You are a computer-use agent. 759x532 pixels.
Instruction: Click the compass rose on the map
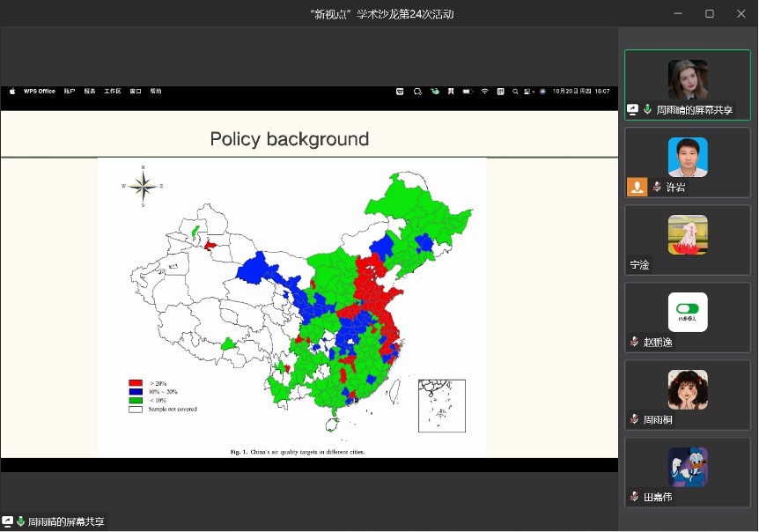pos(143,186)
